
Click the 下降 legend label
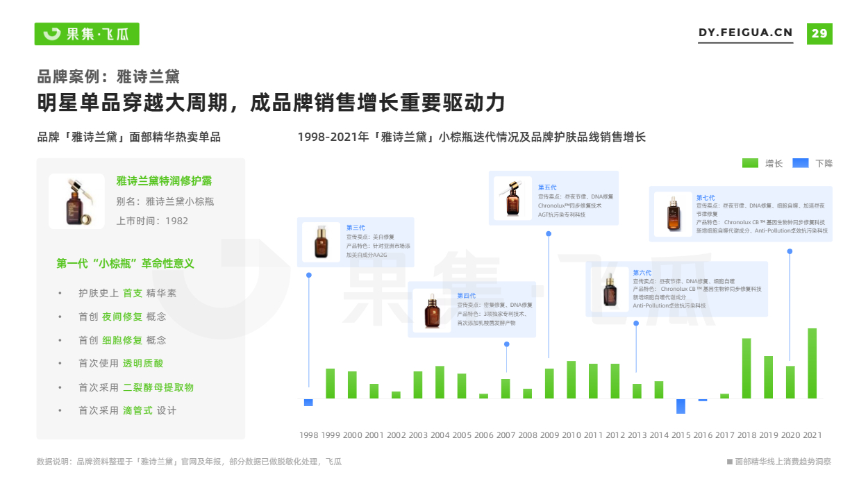click(x=824, y=164)
